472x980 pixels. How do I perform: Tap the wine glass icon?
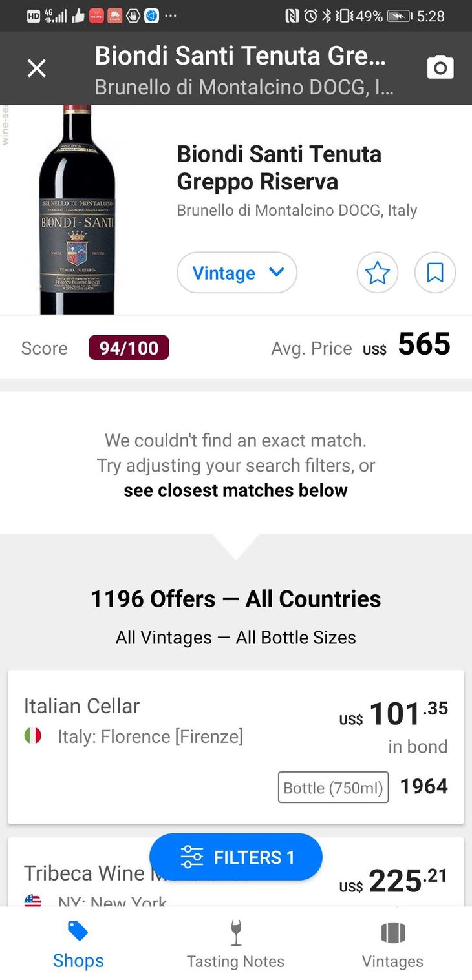pos(236,932)
